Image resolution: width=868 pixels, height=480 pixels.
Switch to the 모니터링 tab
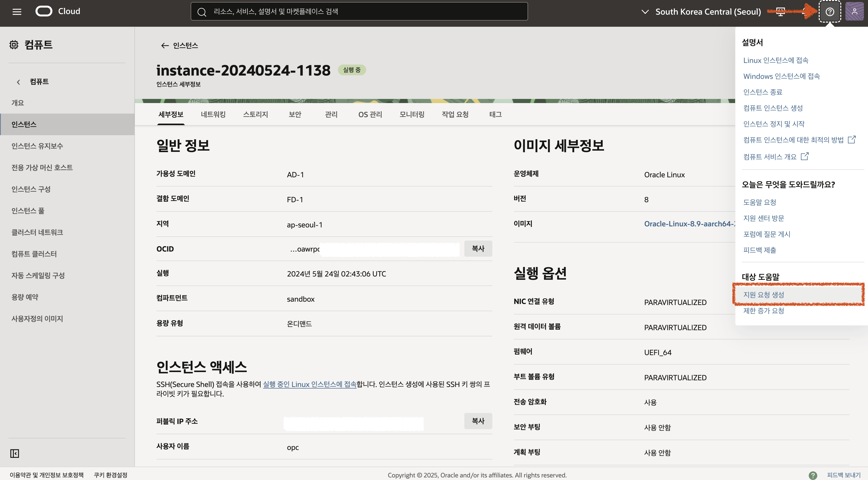pos(412,115)
